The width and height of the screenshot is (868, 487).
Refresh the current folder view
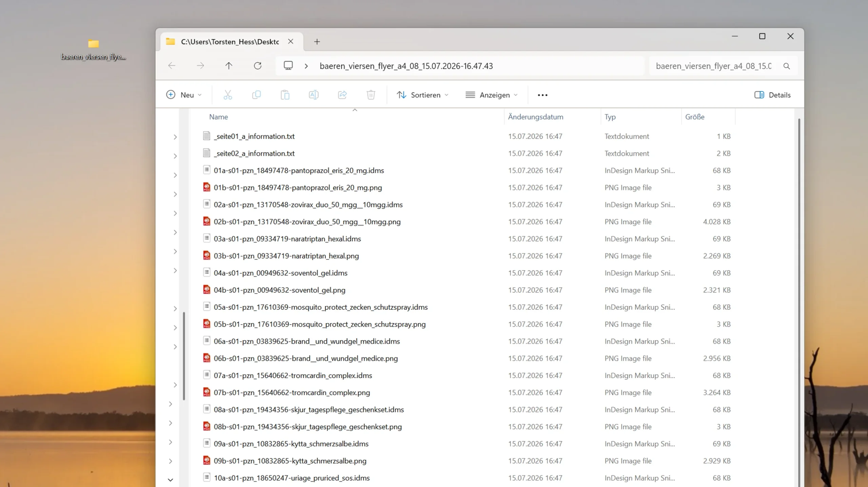(x=258, y=66)
